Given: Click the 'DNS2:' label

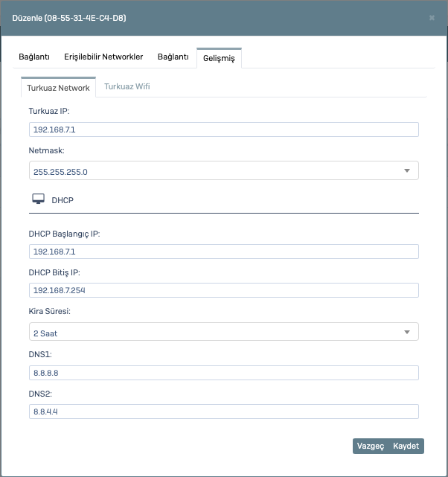Looking at the screenshot, I should coord(40,394).
